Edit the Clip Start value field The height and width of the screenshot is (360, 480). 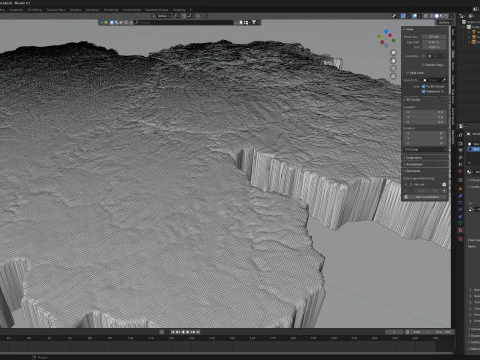(434, 42)
